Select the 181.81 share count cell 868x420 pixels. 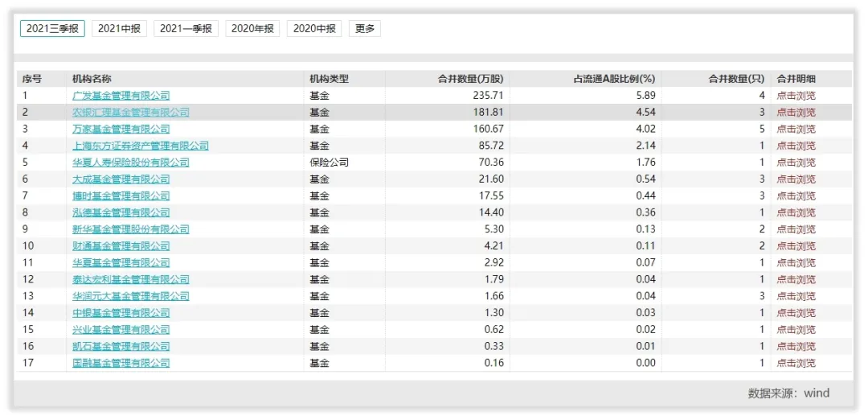pyautogui.click(x=488, y=113)
